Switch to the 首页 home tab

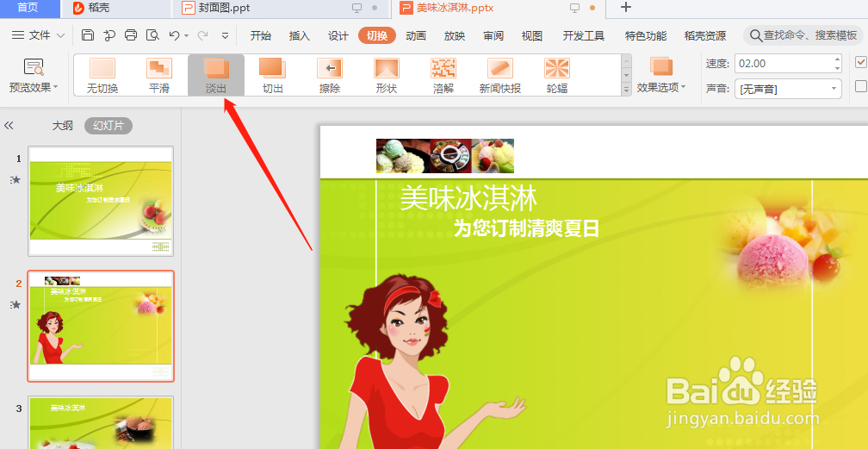coord(30,8)
